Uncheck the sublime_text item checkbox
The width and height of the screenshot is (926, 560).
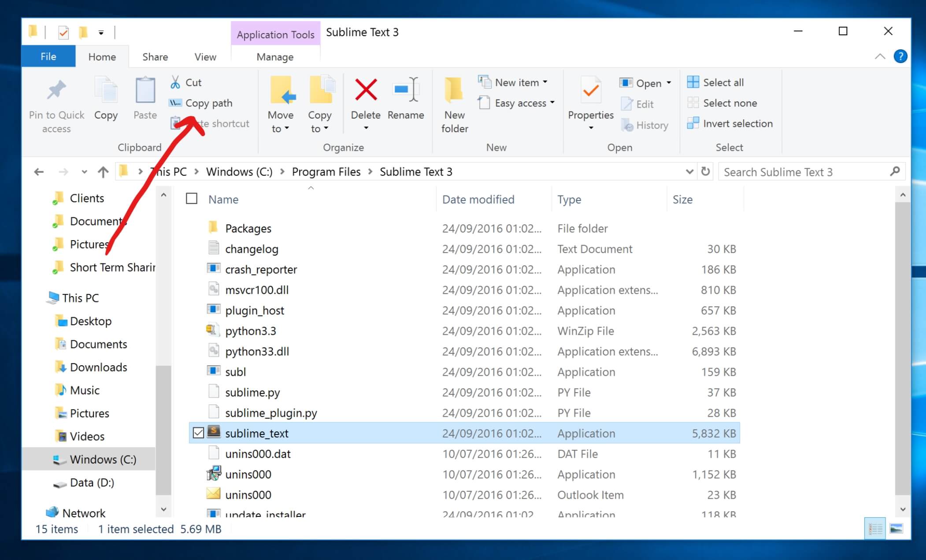pyautogui.click(x=199, y=433)
